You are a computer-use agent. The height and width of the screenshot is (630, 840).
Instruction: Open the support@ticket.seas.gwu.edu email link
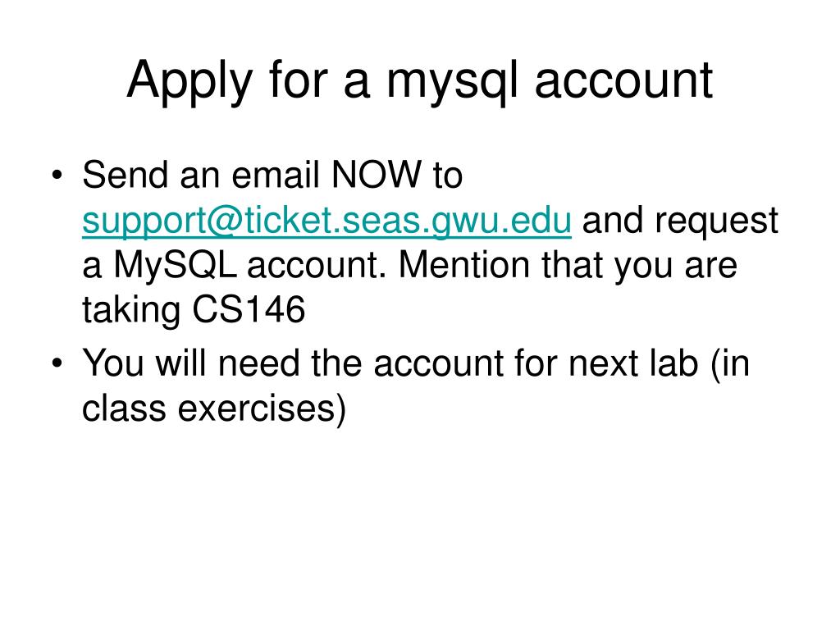326,221
